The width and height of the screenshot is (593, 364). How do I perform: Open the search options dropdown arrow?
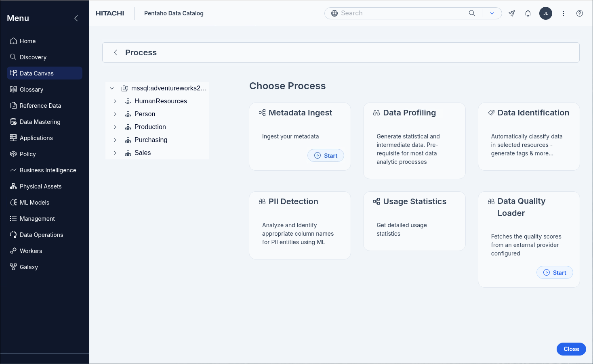(492, 13)
